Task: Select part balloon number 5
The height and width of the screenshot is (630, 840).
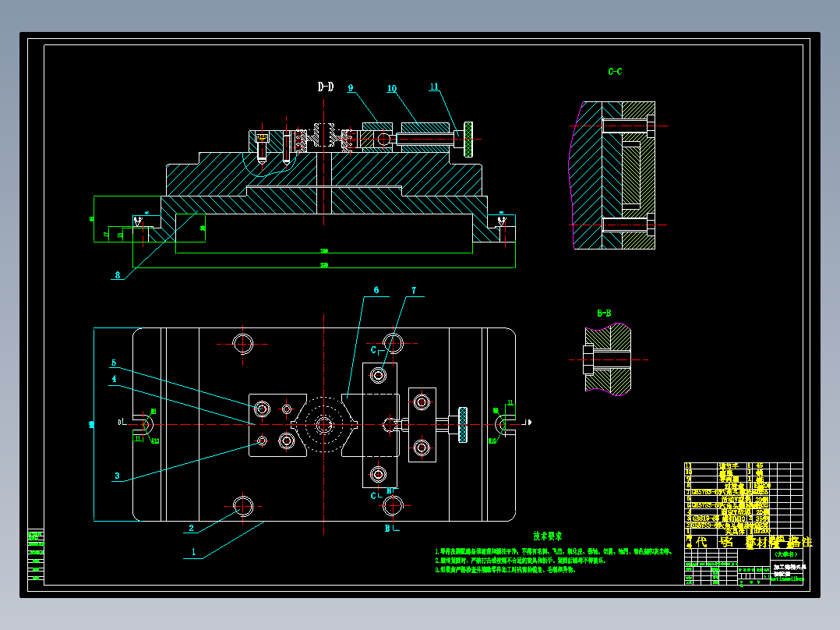Action: [x=114, y=363]
